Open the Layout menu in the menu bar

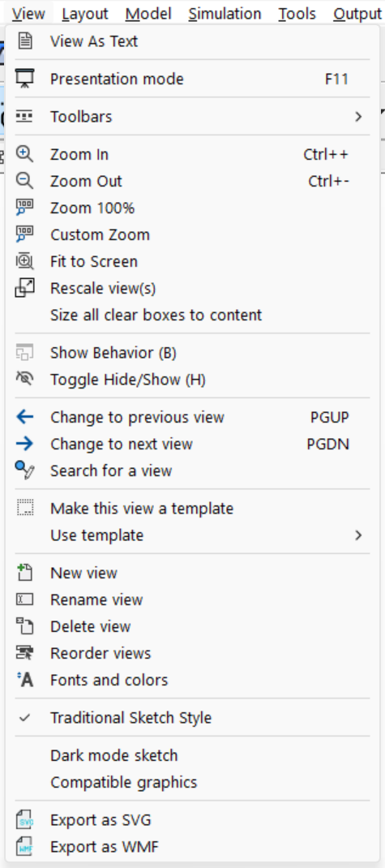coord(84,13)
